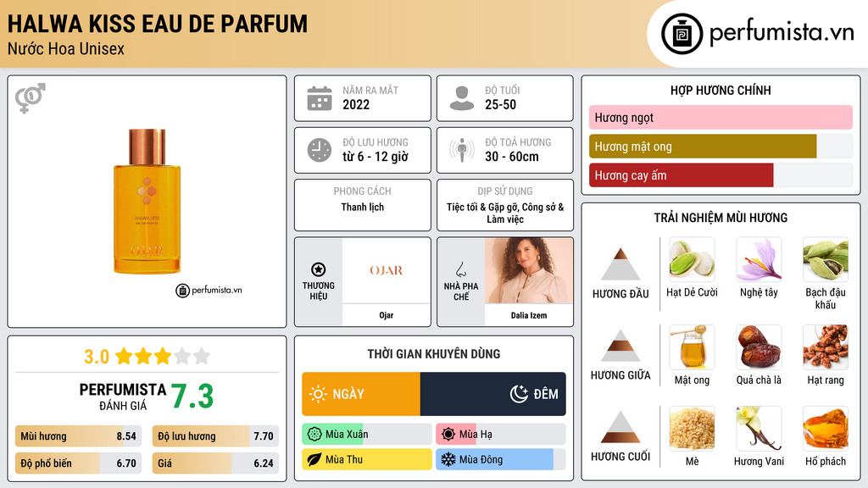Click the moon icon in the Đêm bar

pyautogui.click(x=519, y=394)
